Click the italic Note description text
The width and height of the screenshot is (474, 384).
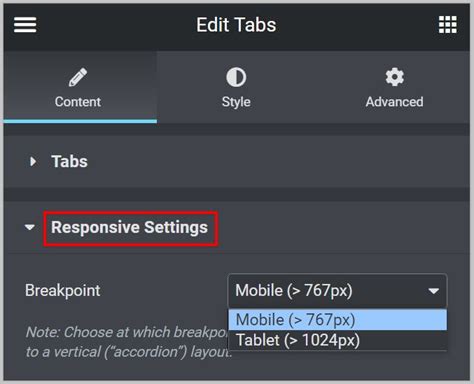pos(127,342)
